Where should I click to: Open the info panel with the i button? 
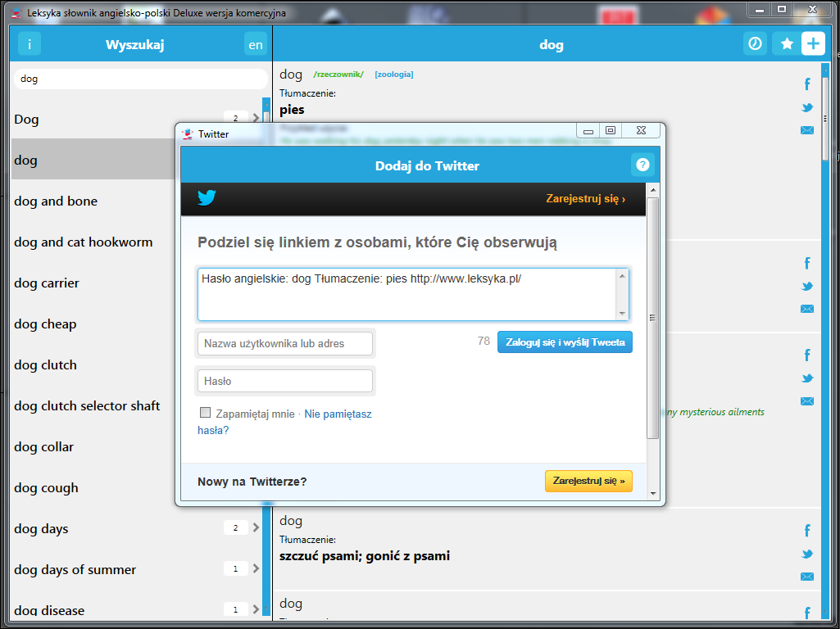(30, 44)
